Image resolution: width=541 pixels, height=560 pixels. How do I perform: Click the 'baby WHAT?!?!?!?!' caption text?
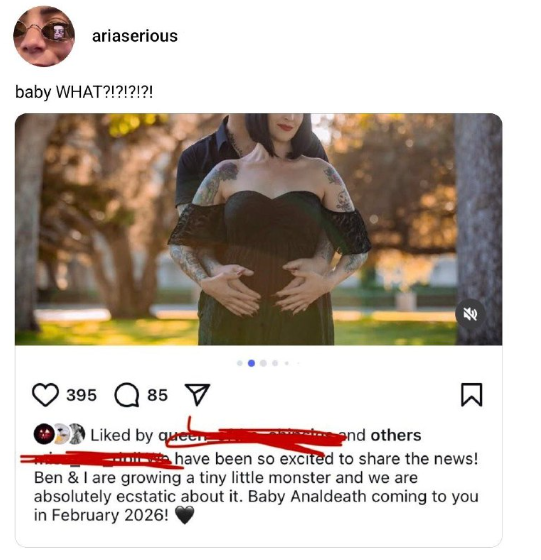point(84,92)
